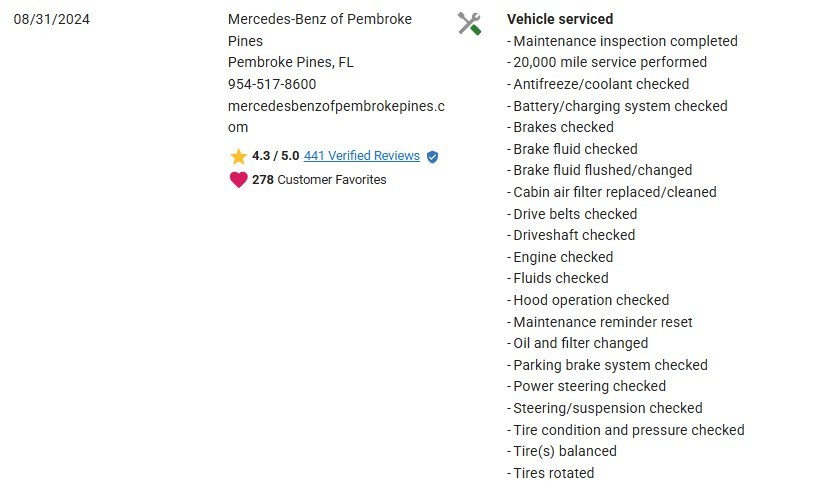This screenshot has height=496, width=829.
Task: Click the Vehicle serviced heading
Action: click(x=560, y=19)
